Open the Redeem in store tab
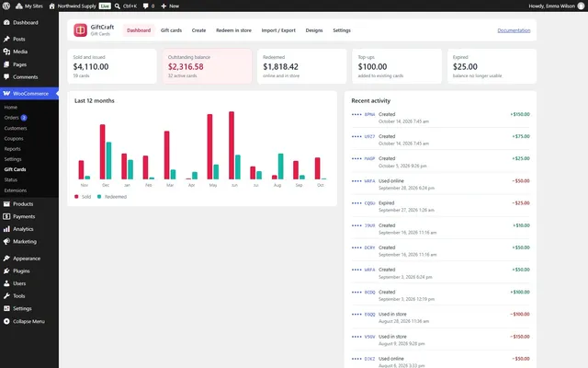Screen dimensions: 588x368 pos(233,30)
